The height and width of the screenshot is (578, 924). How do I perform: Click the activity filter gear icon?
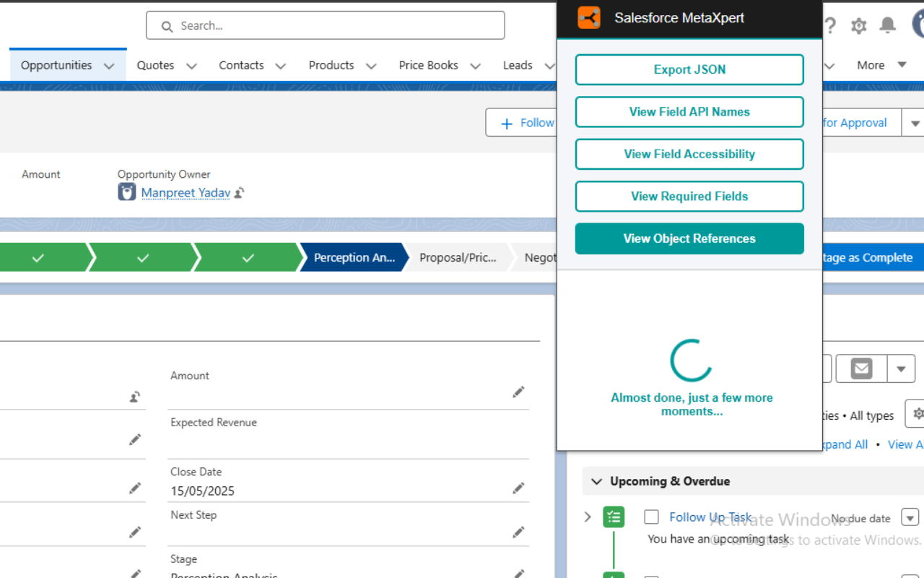[x=917, y=414]
